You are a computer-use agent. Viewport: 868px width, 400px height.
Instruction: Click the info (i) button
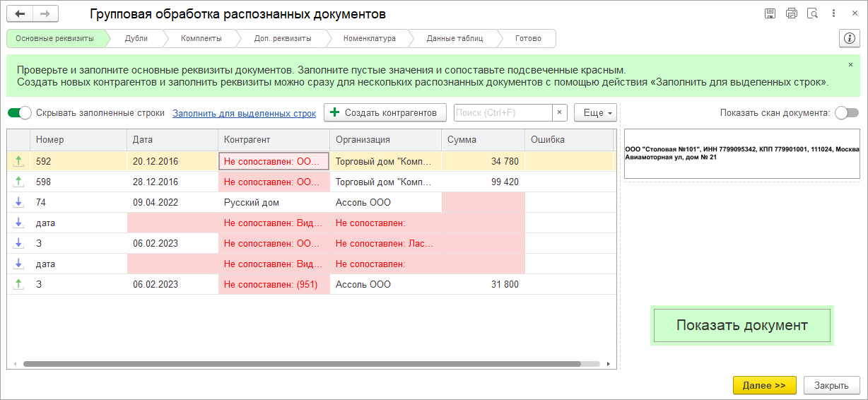coord(848,38)
